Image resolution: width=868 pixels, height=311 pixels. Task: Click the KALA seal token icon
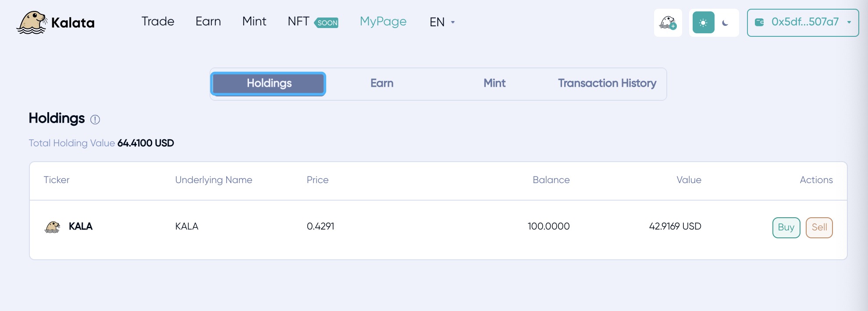click(x=53, y=227)
